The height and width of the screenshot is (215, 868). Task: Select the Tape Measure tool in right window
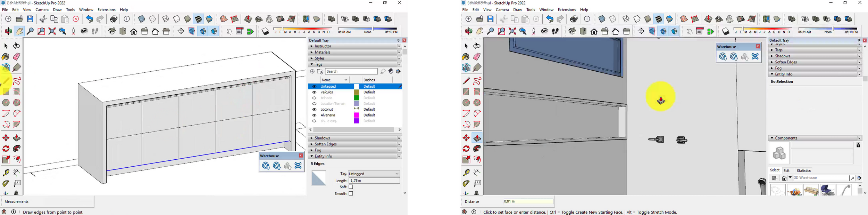point(466,173)
